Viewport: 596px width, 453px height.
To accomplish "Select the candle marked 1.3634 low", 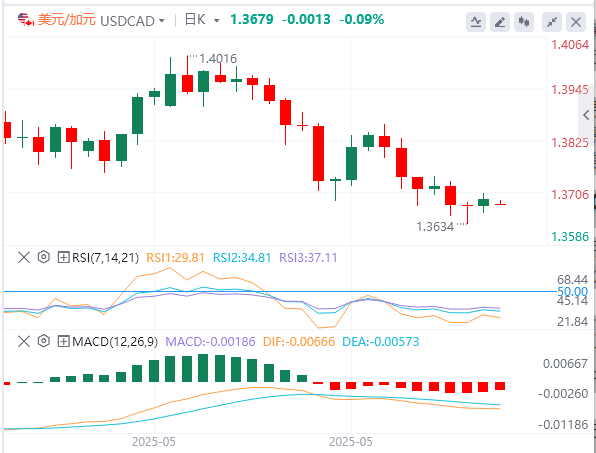I will (x=467, y=214).
